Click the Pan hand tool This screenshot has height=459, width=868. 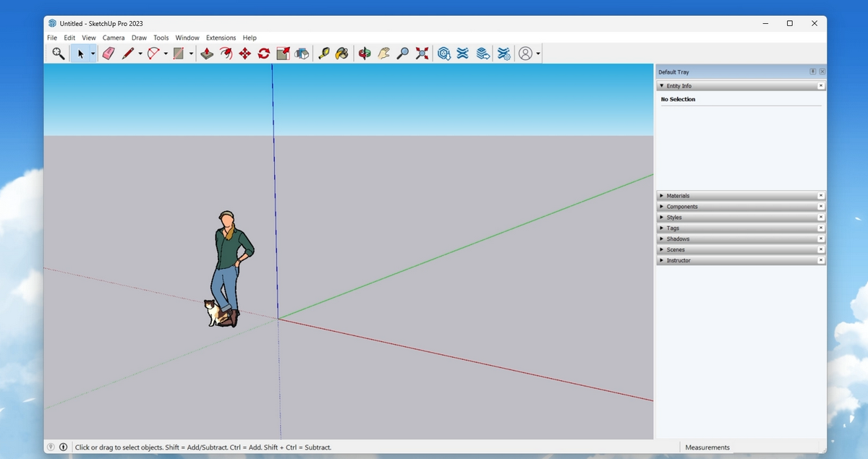(384, 53)
